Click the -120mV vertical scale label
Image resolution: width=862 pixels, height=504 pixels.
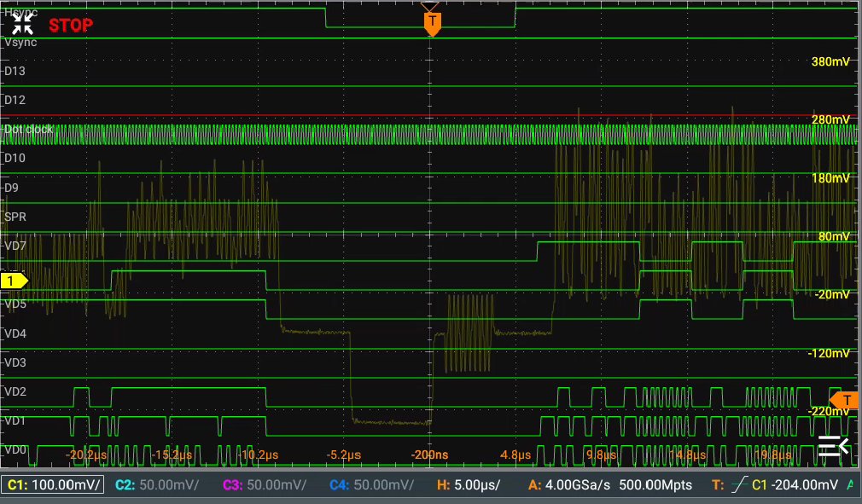829,353
